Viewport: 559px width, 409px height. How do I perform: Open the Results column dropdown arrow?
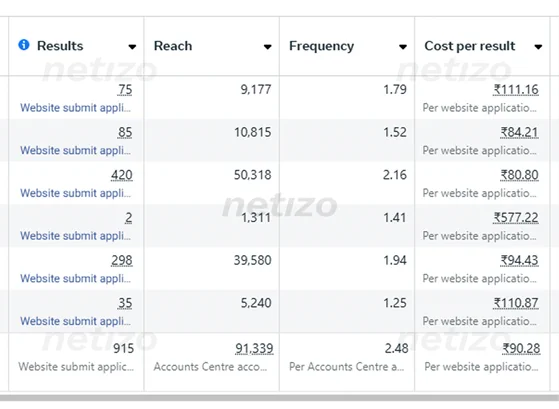(132, 47)
